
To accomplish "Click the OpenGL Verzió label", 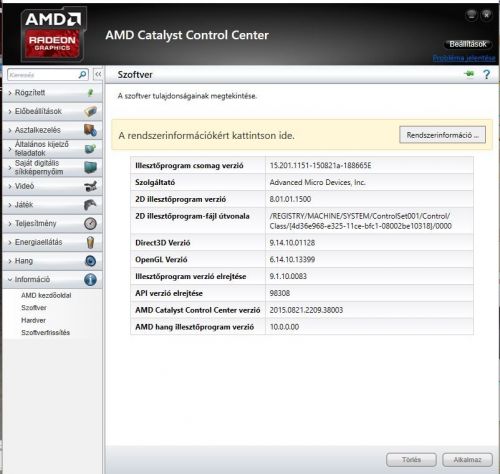I will (x=161, y=259).
